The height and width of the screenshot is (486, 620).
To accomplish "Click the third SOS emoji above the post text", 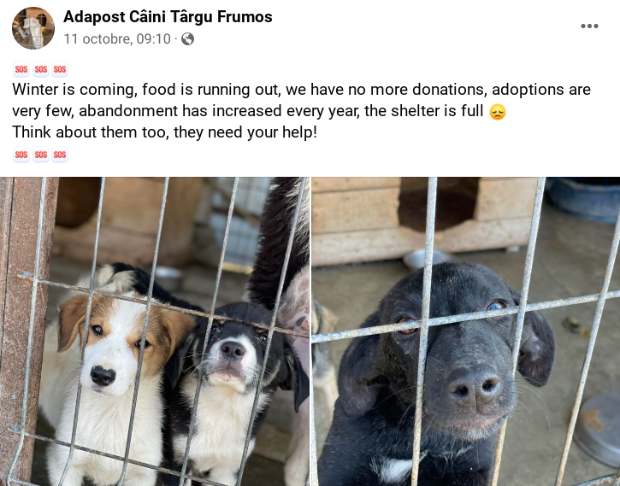I will click(60, 70).
